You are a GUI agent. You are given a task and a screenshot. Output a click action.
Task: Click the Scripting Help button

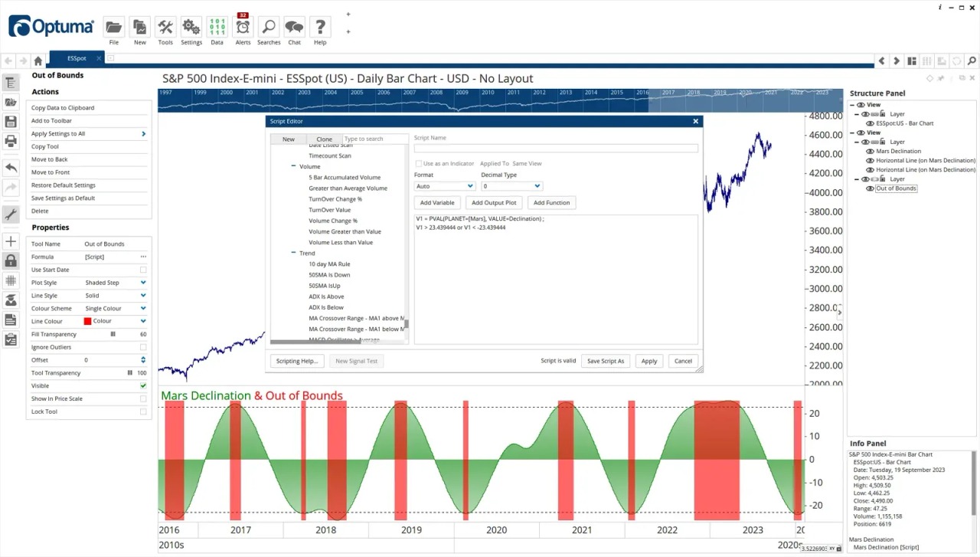tap(297, 361)
